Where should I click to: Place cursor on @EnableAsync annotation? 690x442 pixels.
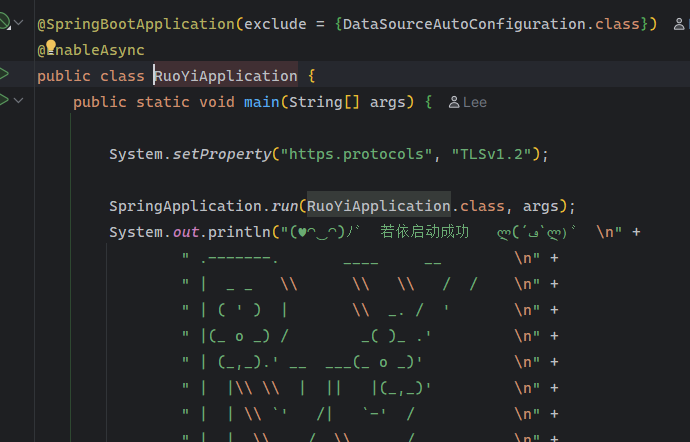click(91, 50)
